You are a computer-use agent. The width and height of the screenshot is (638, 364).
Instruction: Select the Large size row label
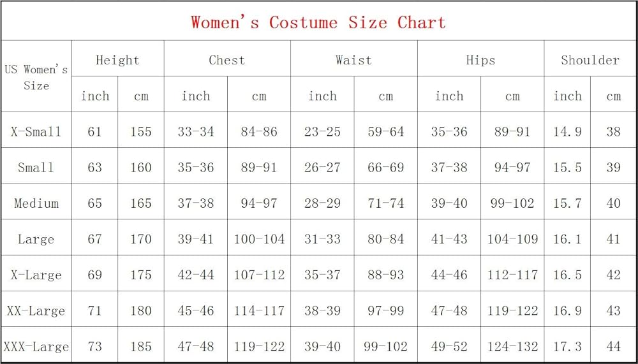click(x=36, y=239)
